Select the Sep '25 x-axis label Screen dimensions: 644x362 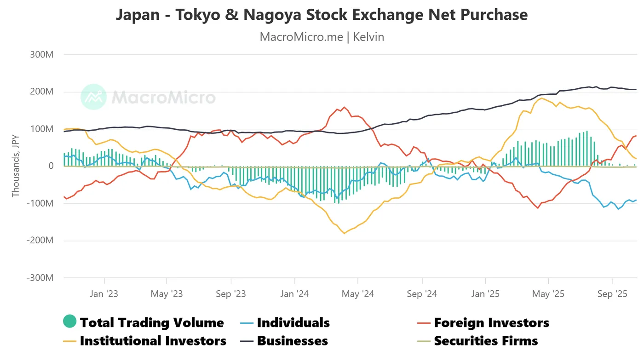[612, 293]
